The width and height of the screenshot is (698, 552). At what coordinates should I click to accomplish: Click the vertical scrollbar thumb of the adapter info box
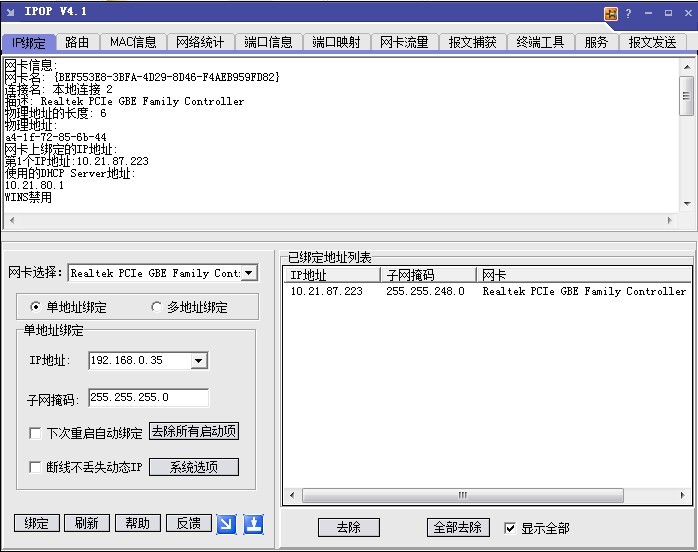686,96
